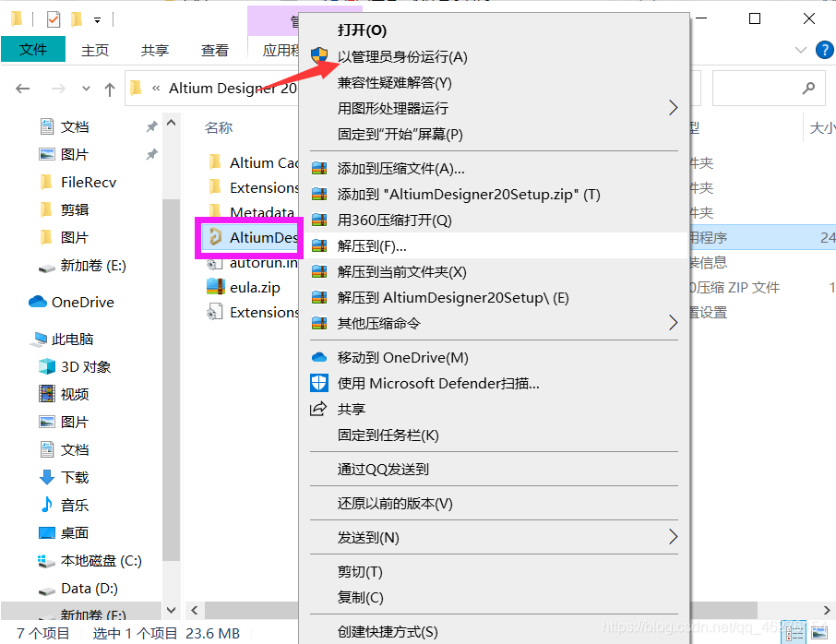Choose 剪切(T) from the context menu
This screenshot has height=644, width=836.
[360, 572]
